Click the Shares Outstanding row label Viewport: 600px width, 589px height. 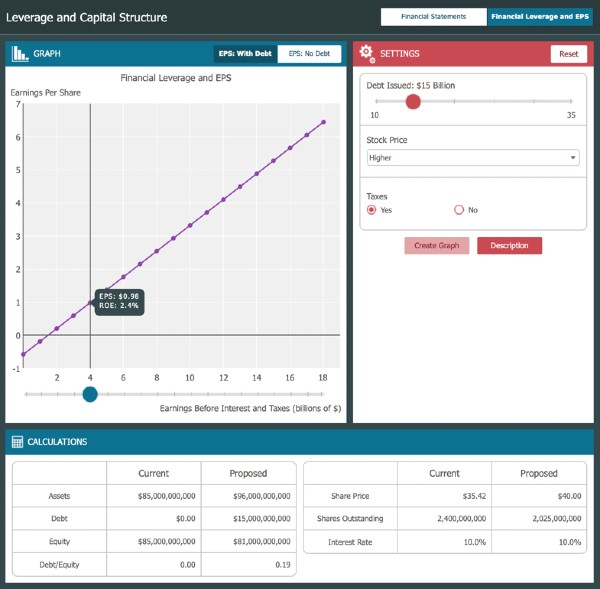coord(350,519)
